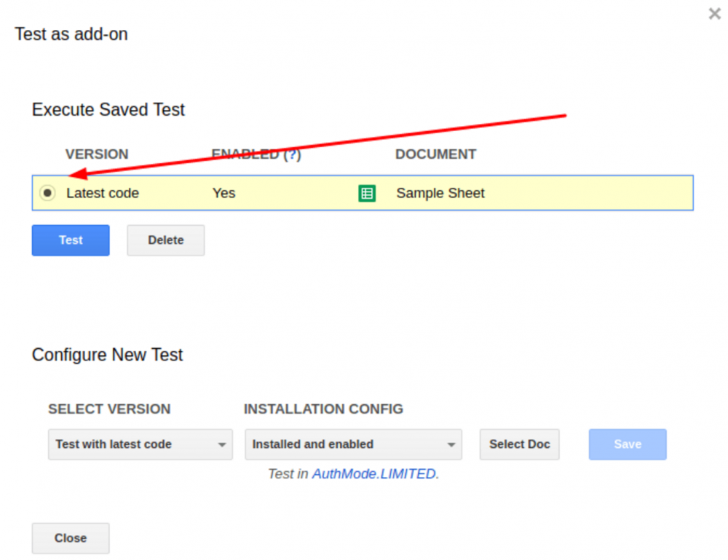Open the AuthMode.LIMITED documentation link
The width and height of the screenshot is (728, 560).
click(374, 473)
